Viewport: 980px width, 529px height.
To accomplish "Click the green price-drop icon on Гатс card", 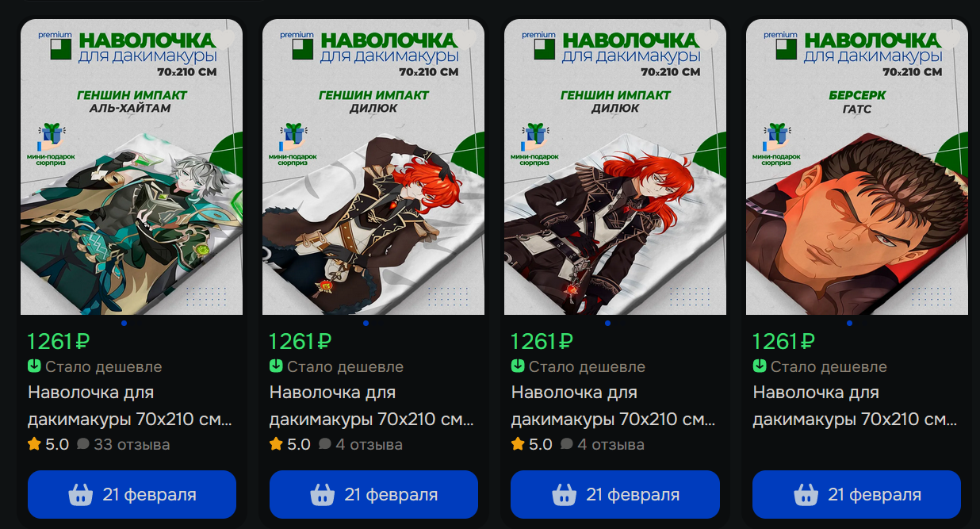I will pos(760,366).
